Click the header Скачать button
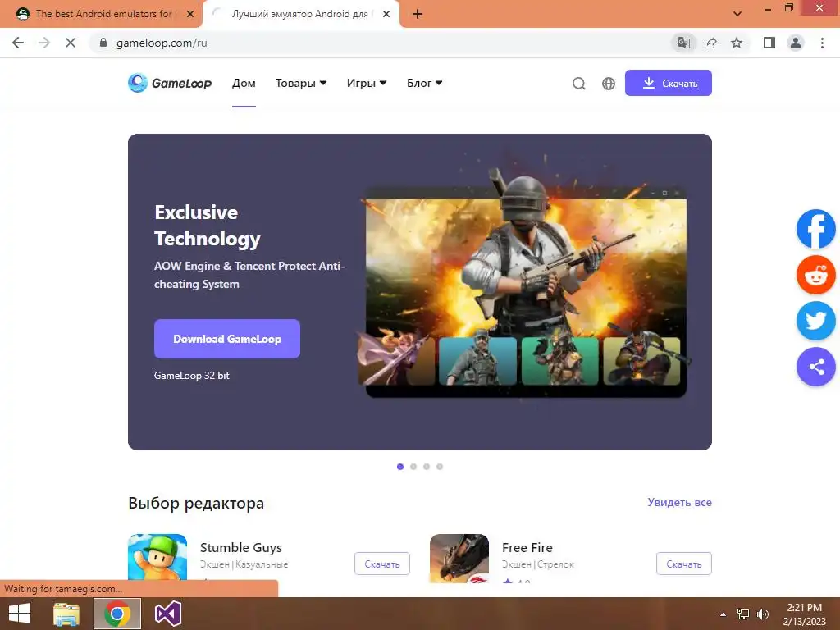840x630 pixels. pos(668,83)
